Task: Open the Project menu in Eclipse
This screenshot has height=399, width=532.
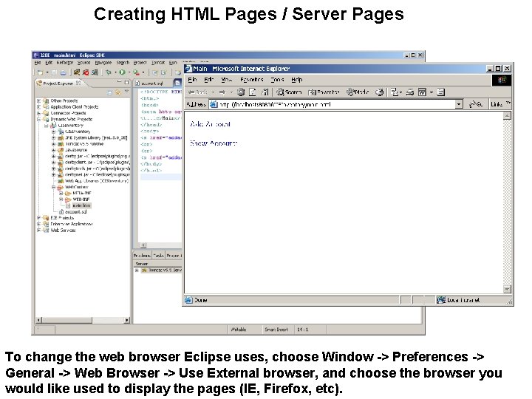Action: pyautogui.click(x=140, y=62)
